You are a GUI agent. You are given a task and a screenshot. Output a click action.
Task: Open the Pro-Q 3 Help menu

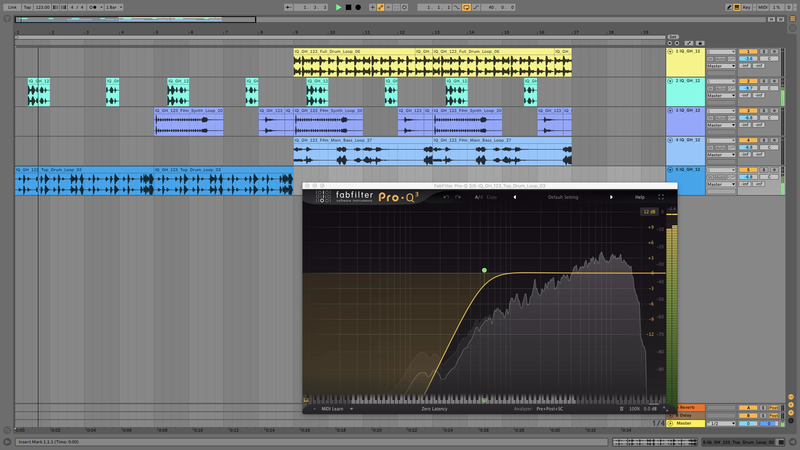[x=640, y=197]
